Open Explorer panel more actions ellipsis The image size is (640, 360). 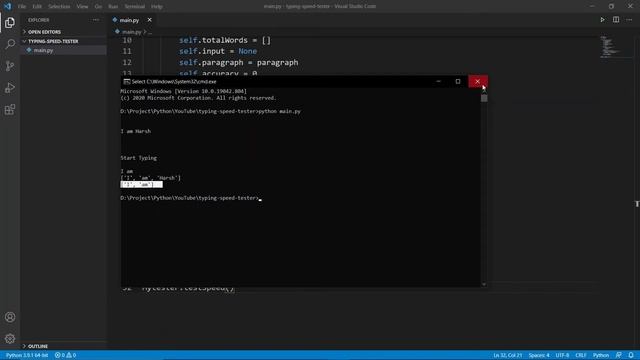[96, 20]
